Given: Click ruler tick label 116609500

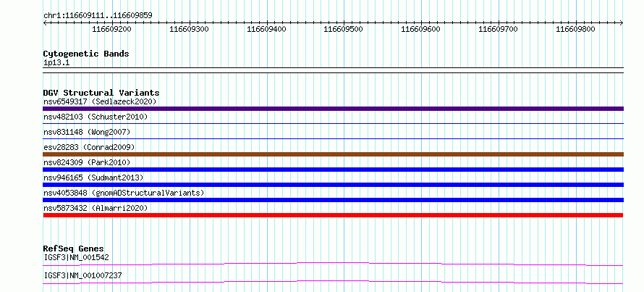Looking at the screenshot, I should tap(344, 29).
